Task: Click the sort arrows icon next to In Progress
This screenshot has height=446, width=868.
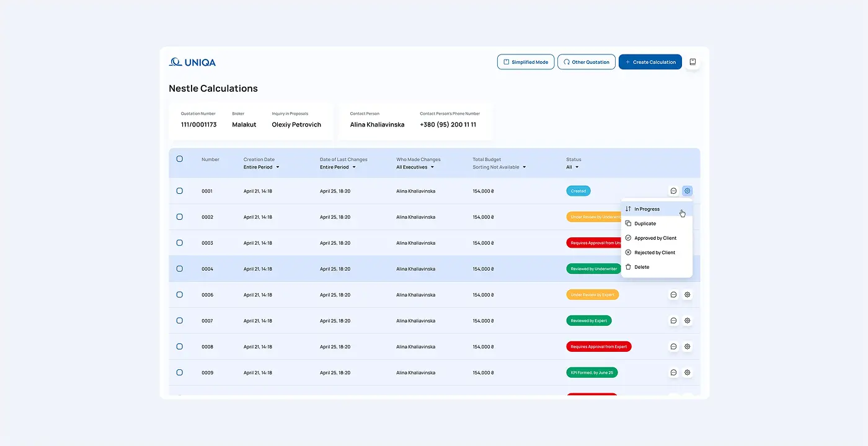Action: [x=628, y=209]
